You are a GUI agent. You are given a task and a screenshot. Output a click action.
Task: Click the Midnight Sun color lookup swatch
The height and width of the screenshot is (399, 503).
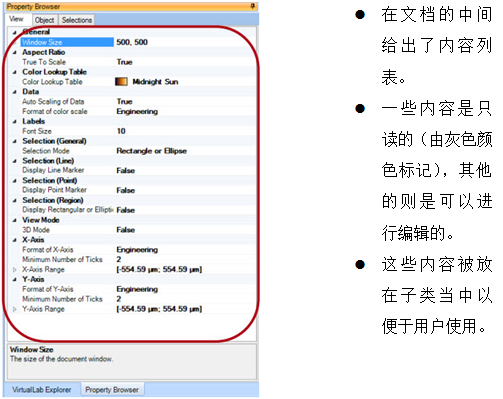(121, 82)
